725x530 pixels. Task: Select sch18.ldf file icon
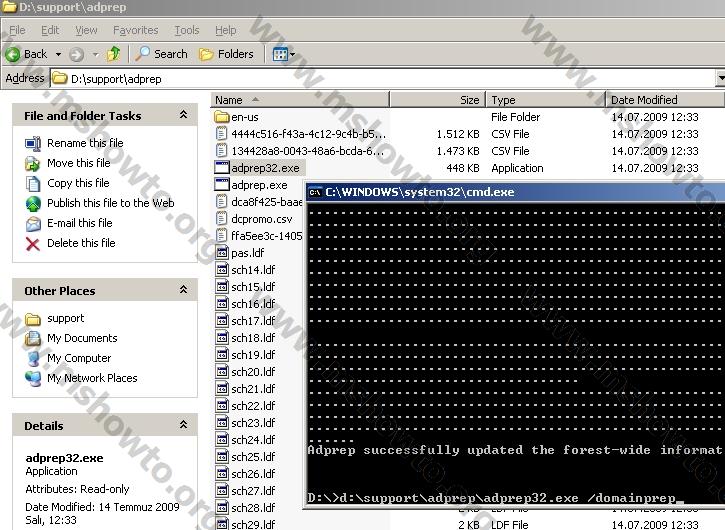point(222,338)
